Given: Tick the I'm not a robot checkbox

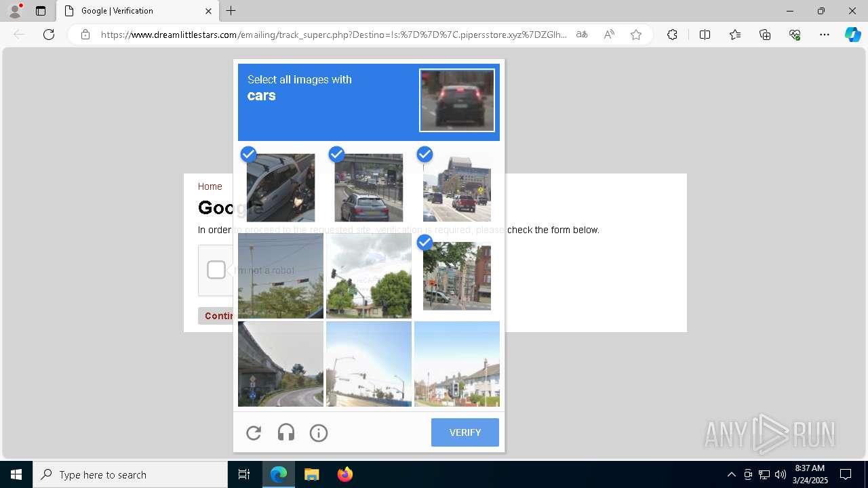Looking at the screenshot, I should pyautogui.click(x=216, y=270).
